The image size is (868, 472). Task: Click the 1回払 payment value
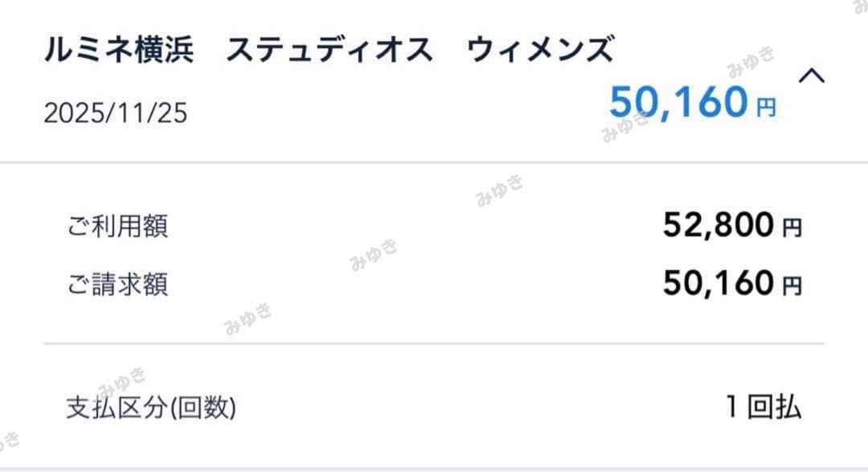coord(763,408)
